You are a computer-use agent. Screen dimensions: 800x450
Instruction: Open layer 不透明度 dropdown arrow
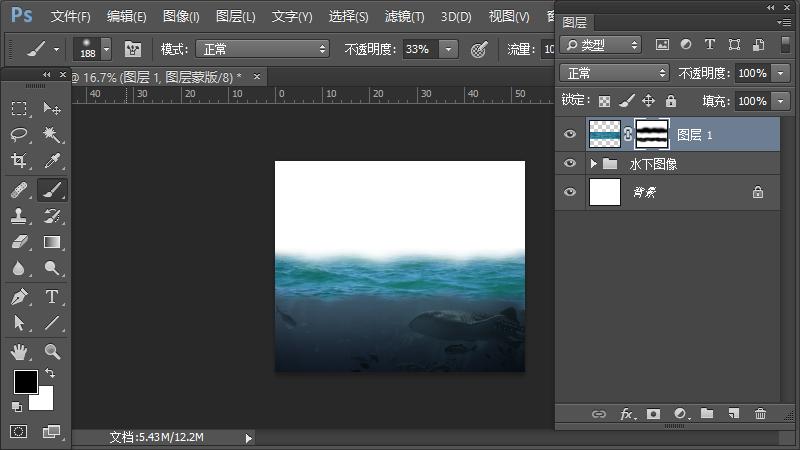point(781,73)
